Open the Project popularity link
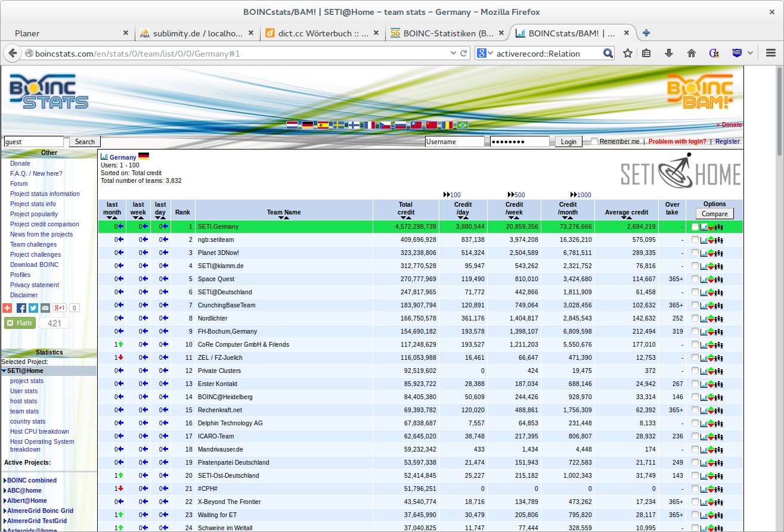Viewport: 784px width, 532px height. (x=34, y=214)
